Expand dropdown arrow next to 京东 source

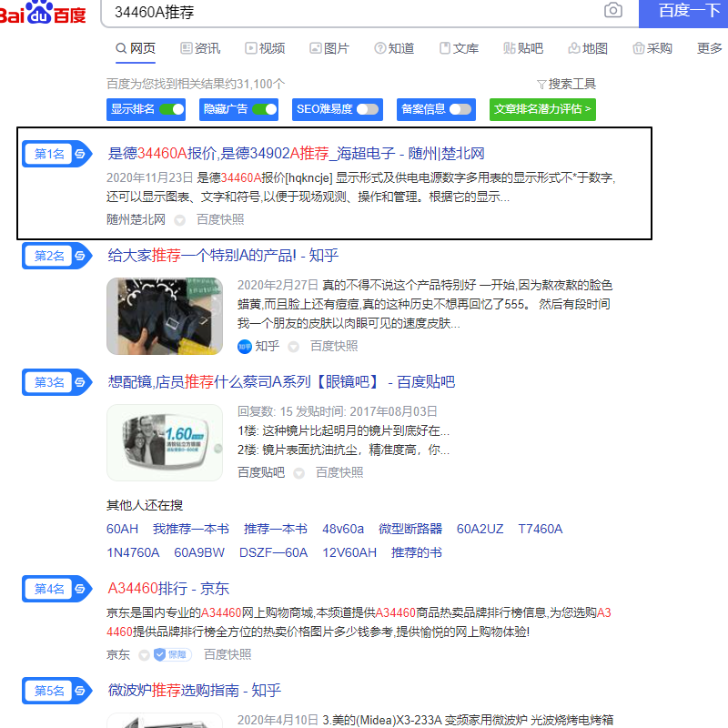145,655
